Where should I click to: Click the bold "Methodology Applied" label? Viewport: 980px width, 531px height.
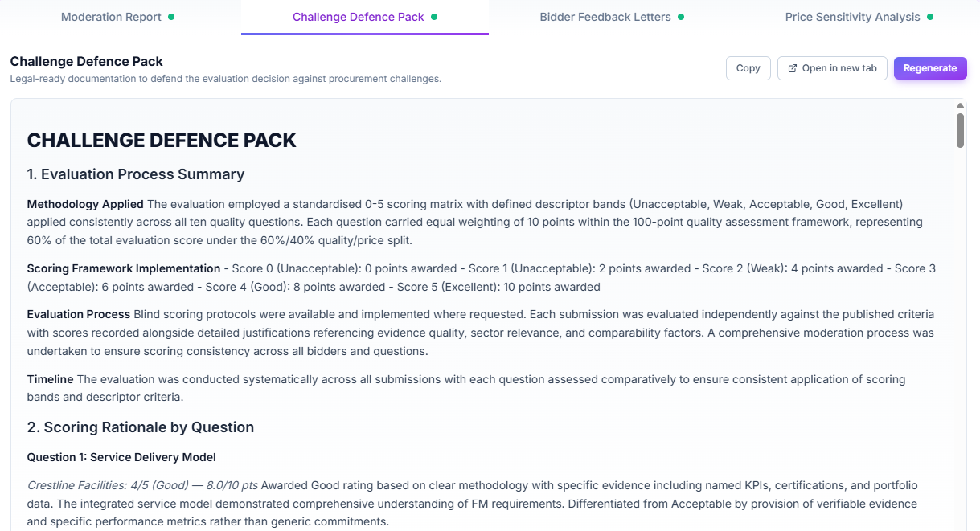coord(85,204)
